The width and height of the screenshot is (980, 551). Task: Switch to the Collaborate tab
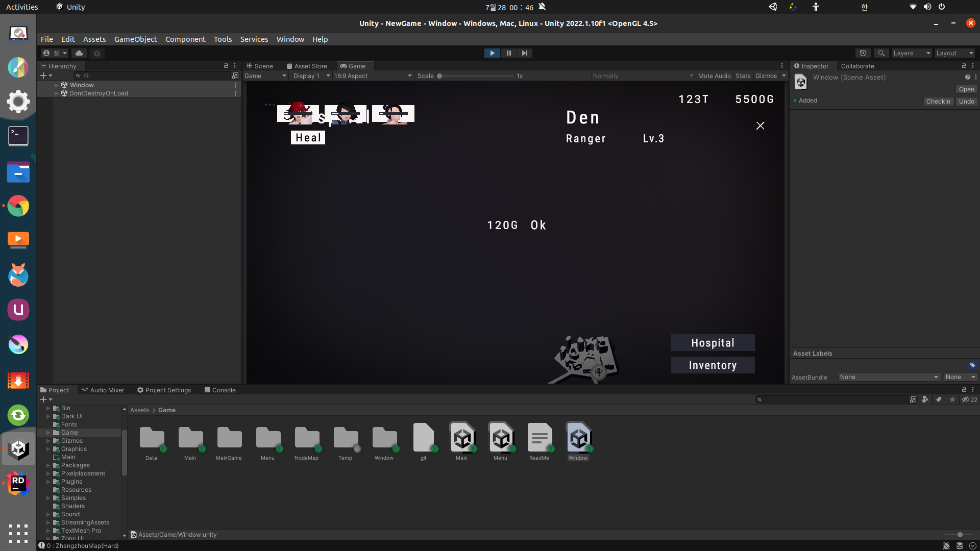pyautogui.click(x=857, y=66)
